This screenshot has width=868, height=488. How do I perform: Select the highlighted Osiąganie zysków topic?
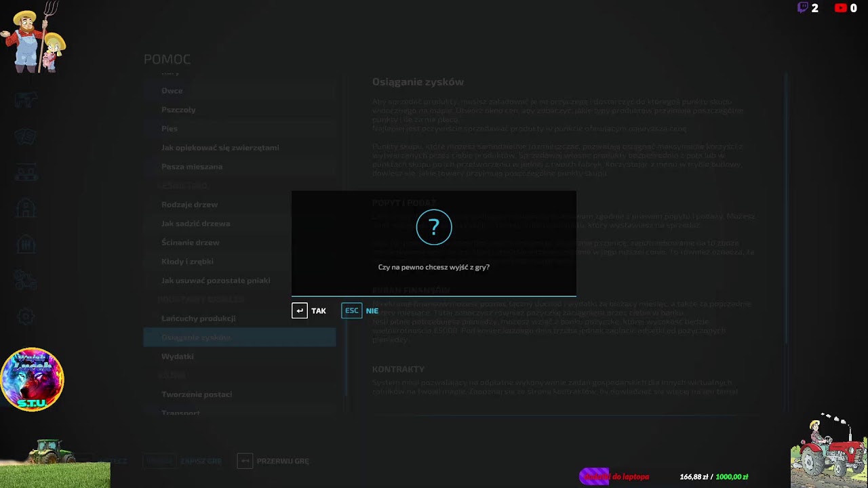[x=239, y=337]
